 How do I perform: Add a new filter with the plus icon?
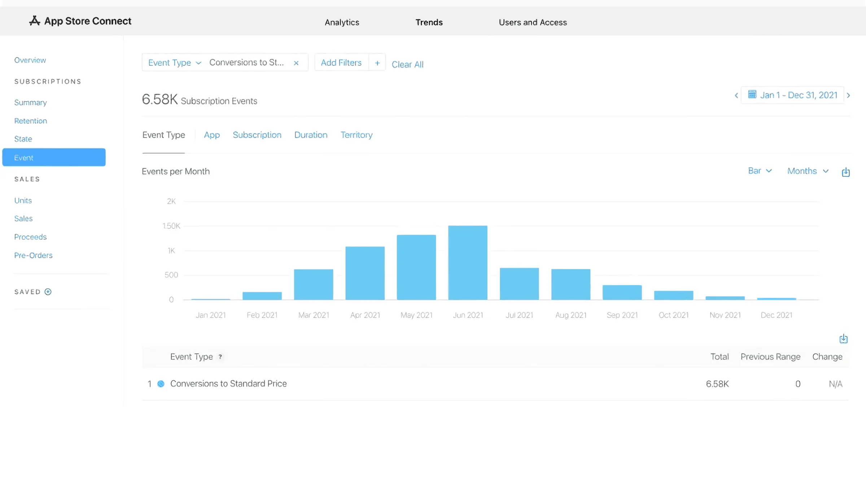pos(377,62)
